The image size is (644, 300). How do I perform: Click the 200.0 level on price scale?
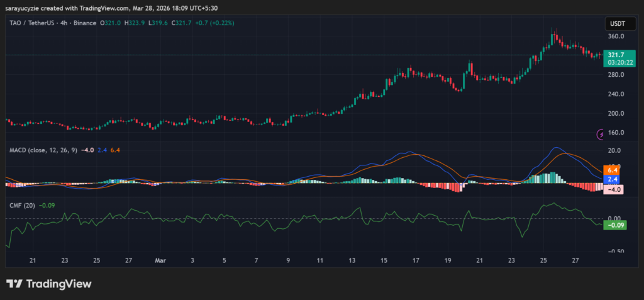coord(616,114)
